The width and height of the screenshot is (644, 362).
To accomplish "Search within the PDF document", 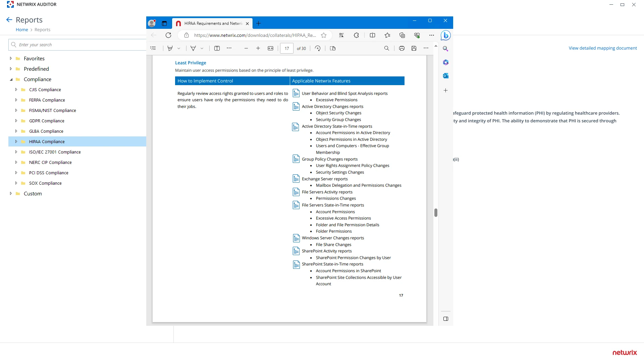I will click(387, 48).
